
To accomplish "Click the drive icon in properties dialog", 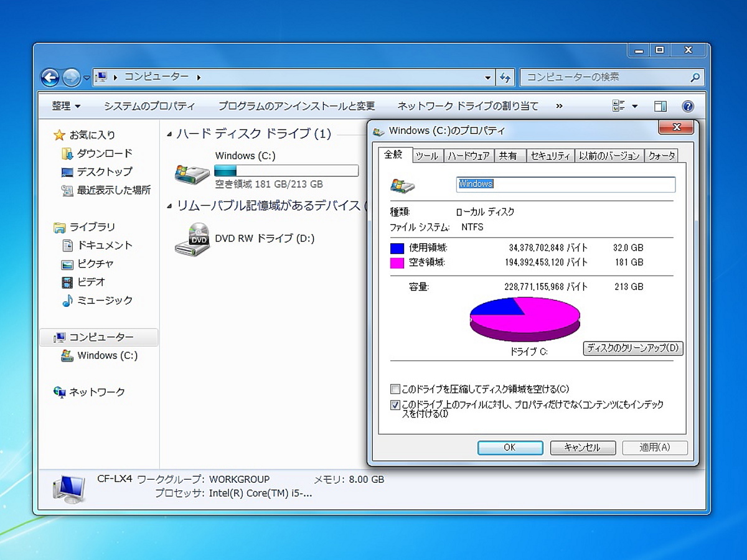I will [402, 185].
